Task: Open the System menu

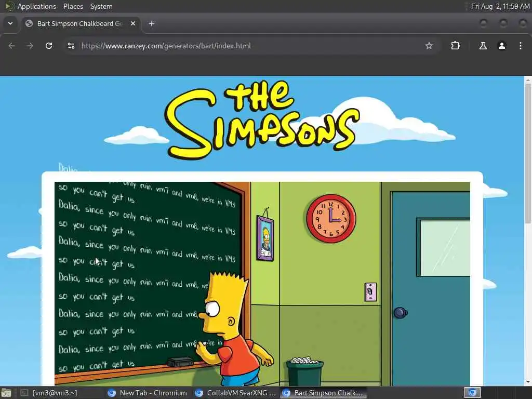Action: 101,6
